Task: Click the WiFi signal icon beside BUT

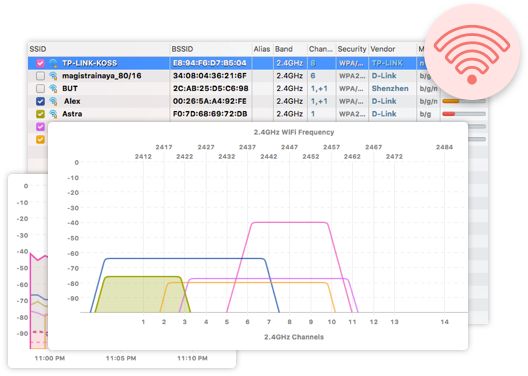Action: [53, 89]
